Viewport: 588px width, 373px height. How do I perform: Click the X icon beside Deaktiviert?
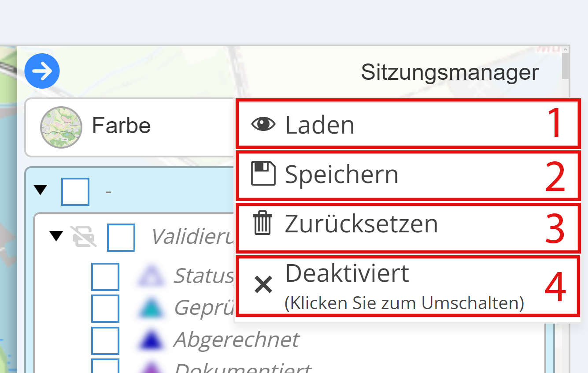click(263, 285)
